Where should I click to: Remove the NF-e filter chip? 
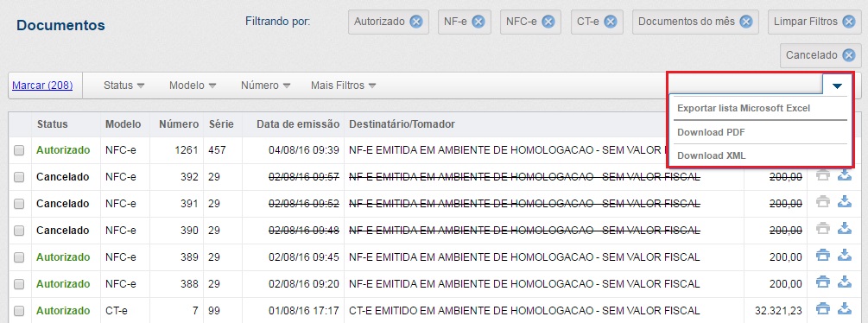pyautogui.click(x=478, y=22)
